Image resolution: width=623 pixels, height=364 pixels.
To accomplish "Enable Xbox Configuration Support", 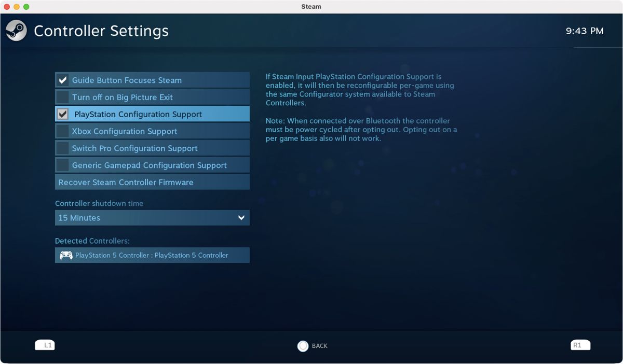I will [x=63, y=131].
